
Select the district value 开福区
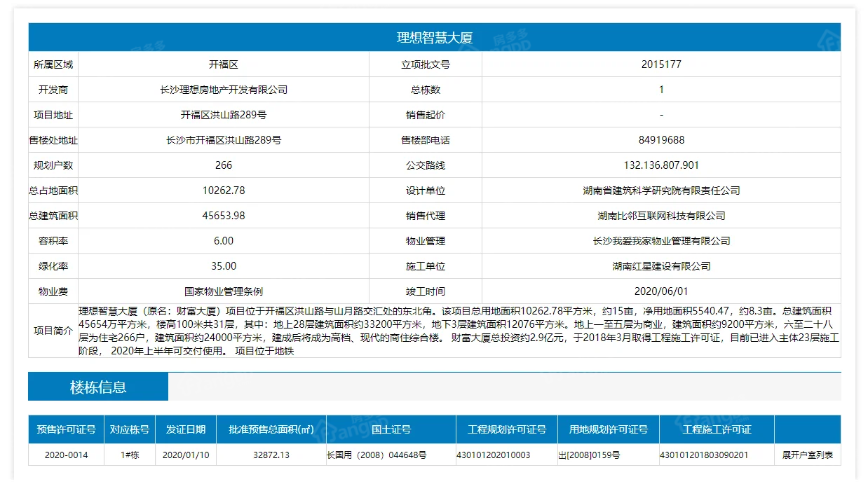(x=224, y=64)
